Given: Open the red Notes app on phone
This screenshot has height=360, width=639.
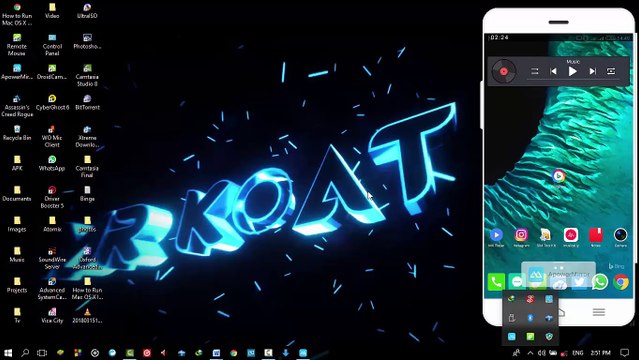Looking at the screenshot, I should (596, 236).
